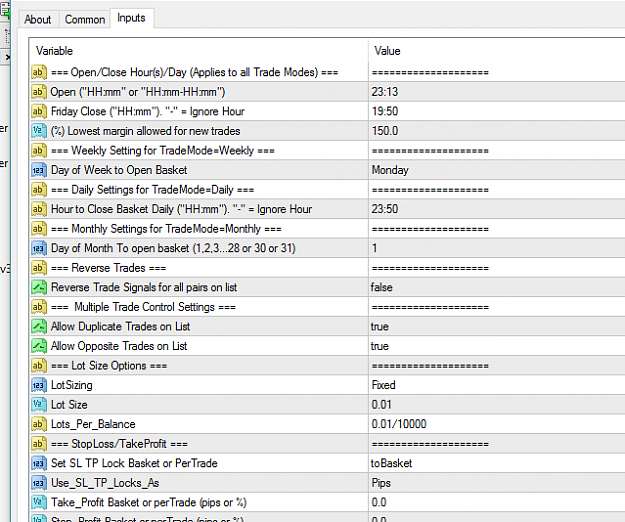Click the double-type icon beside Lot Size
Screen dimensions: 625x522
coord(39,404)
